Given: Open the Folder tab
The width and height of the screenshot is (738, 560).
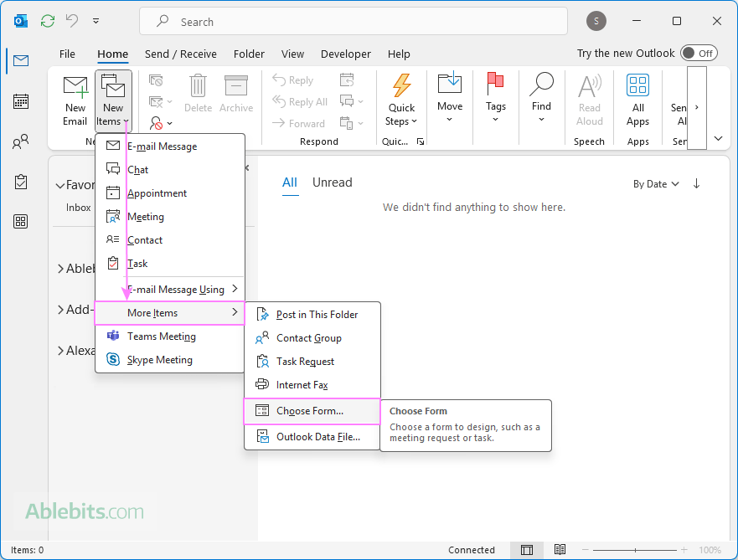Looking at the screenshot, I should (249, 54).
